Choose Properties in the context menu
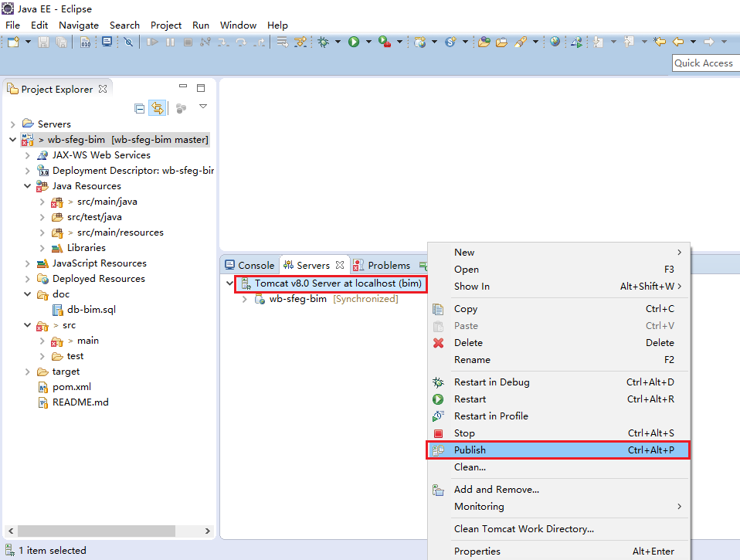This screenshot has height=560, width=740. tap(558, 551)
